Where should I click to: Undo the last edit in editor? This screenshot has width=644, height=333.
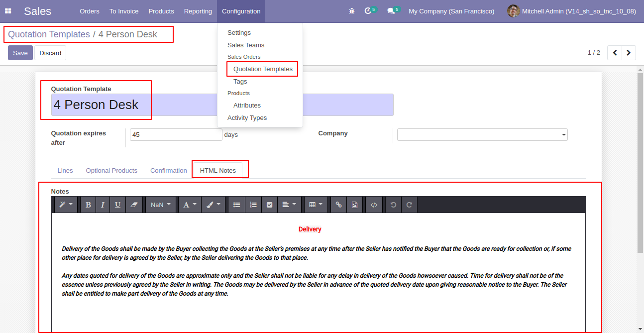coord(393,205)
